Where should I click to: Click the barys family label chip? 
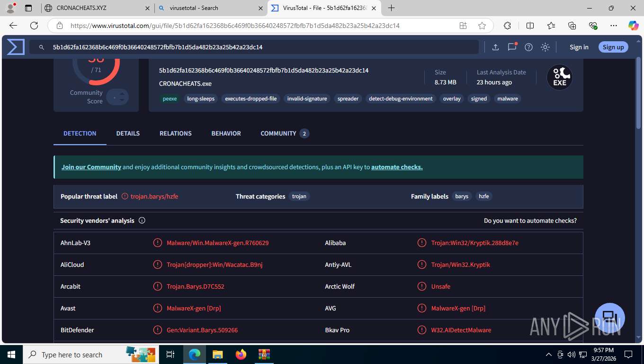(462, 196)
